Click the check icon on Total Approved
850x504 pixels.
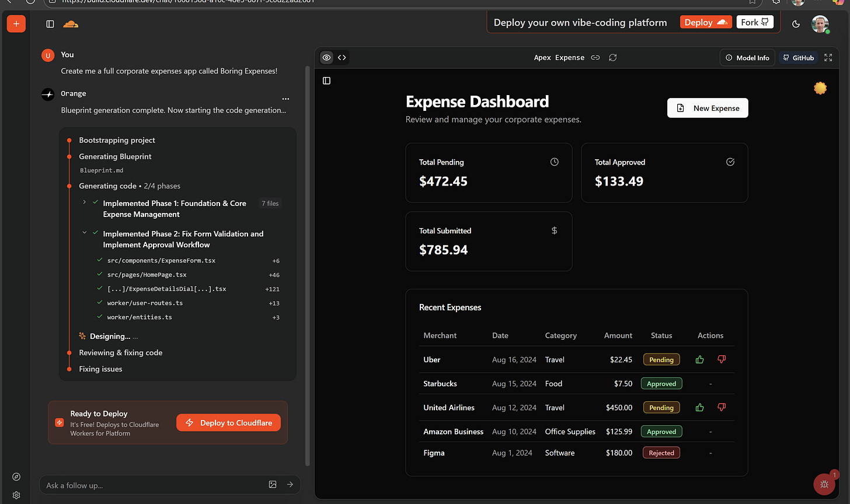tap(730, 162)
